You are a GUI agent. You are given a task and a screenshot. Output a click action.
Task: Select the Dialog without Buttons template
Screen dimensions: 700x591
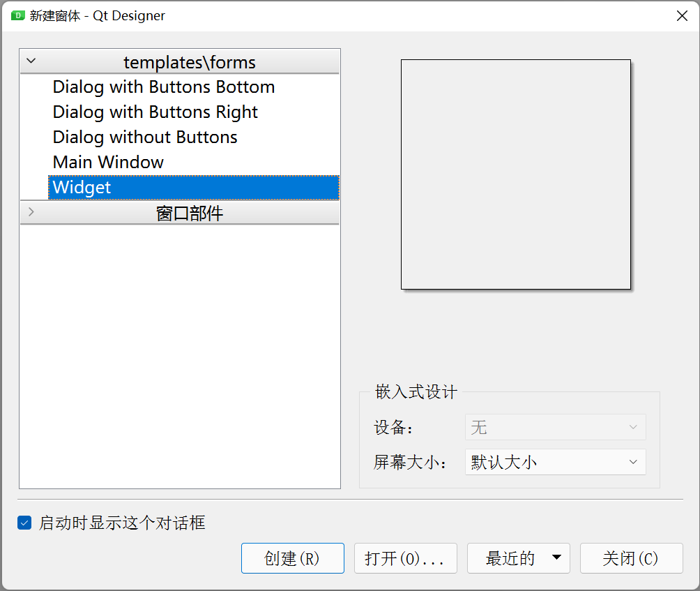[x=145, y=137]
